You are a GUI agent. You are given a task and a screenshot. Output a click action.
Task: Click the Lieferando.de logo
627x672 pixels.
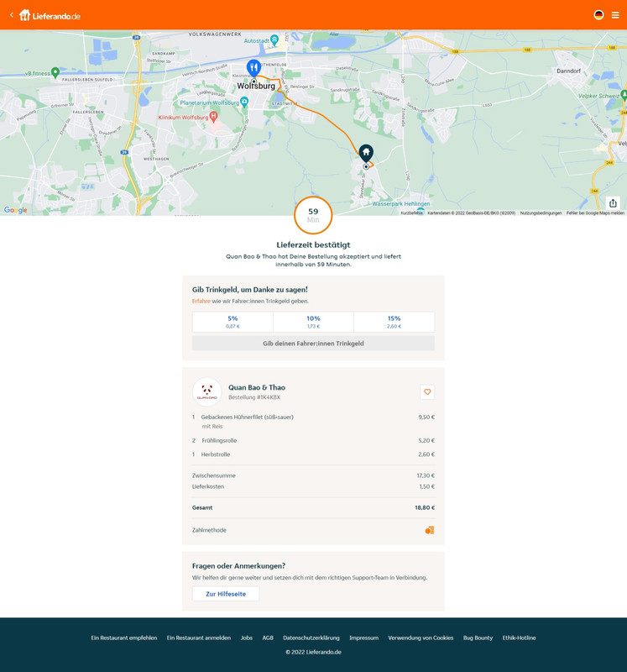tap(50, 15)
